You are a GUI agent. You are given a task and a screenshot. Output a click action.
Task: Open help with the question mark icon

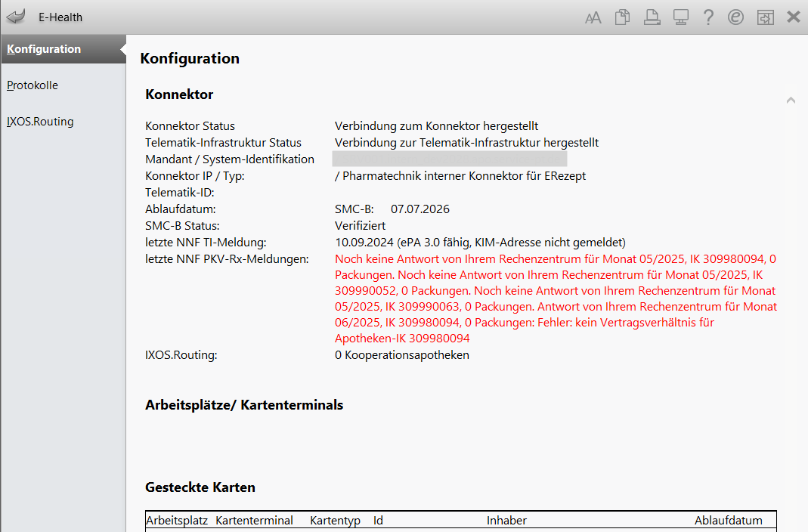pos(708,17)
